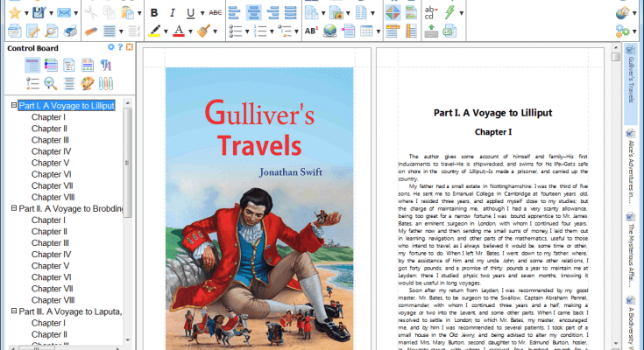This screenshot has height=350, width=644.
Task: Open highlight color dropdown arrow
Action: point(166,31)
